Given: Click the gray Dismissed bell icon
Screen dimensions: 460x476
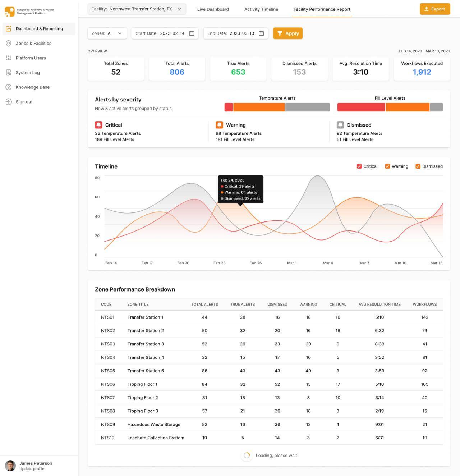Looking at the screenshot, I should [340, 125].
